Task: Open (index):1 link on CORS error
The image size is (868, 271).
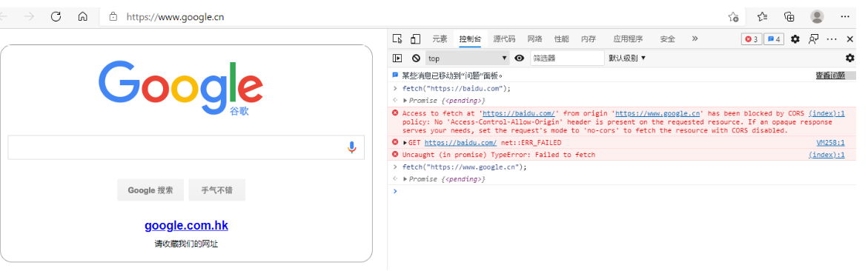Action: (826, 113)
